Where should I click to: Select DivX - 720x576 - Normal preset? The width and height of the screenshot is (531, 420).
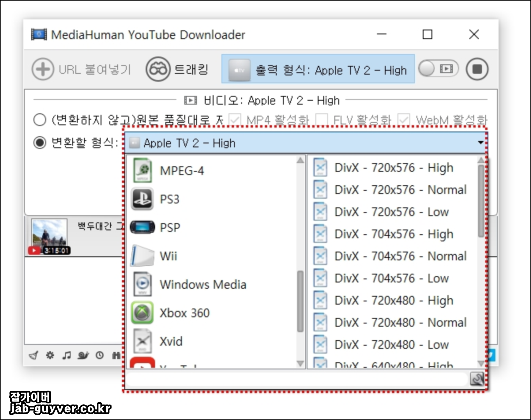392,190
